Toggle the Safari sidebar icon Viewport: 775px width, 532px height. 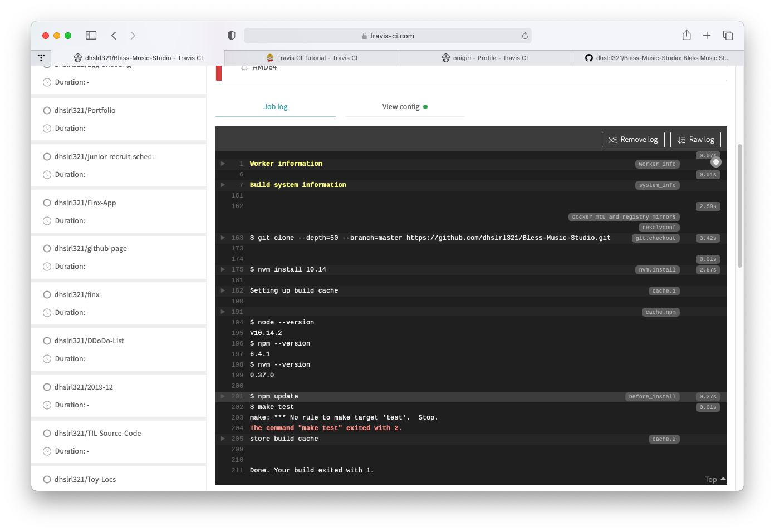pos(91,36)
